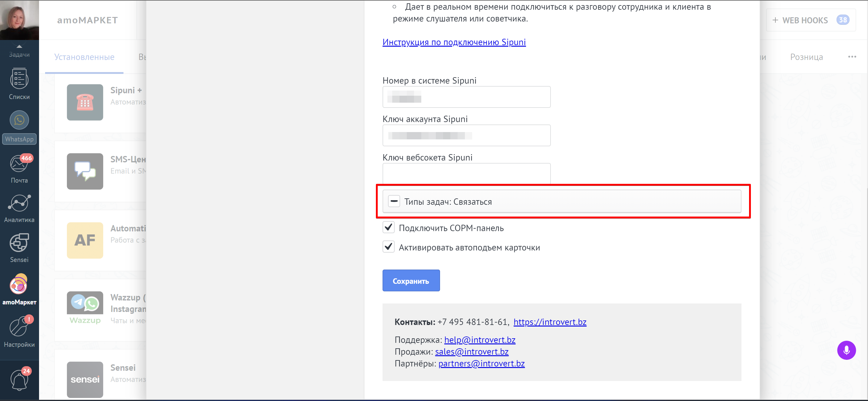Screen dimensions: 868x401
Task: Switch to the Розница tab
Action: [806, 57]
